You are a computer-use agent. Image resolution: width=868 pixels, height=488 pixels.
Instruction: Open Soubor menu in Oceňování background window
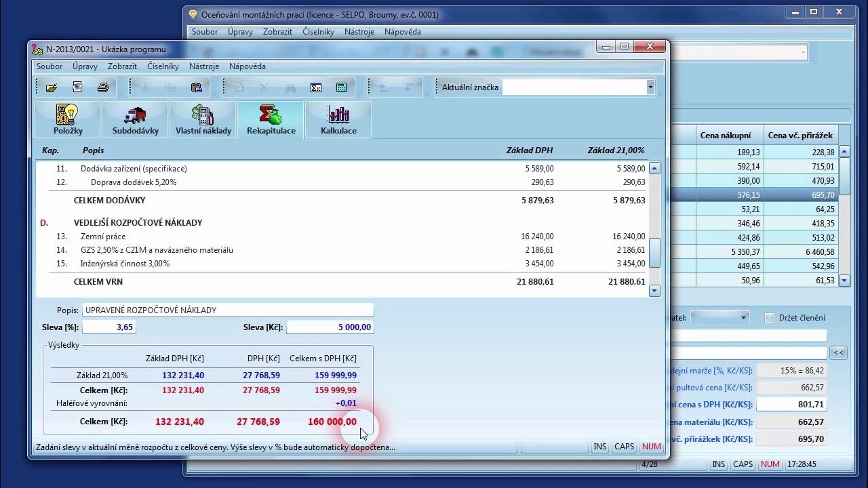point(205,32)
